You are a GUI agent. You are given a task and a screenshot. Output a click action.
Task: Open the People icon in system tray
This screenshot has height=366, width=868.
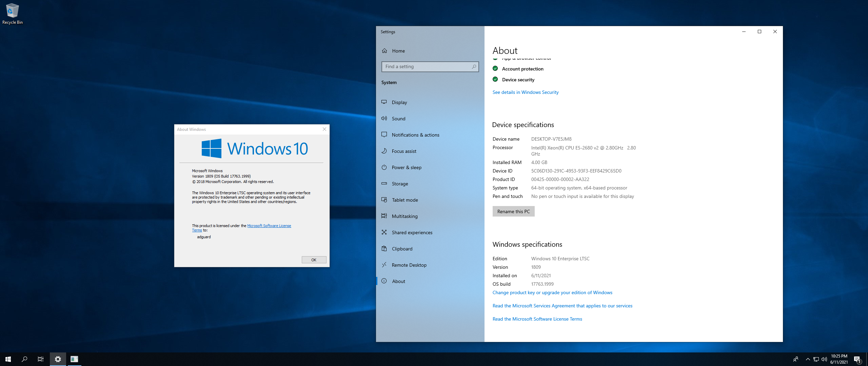796,359
